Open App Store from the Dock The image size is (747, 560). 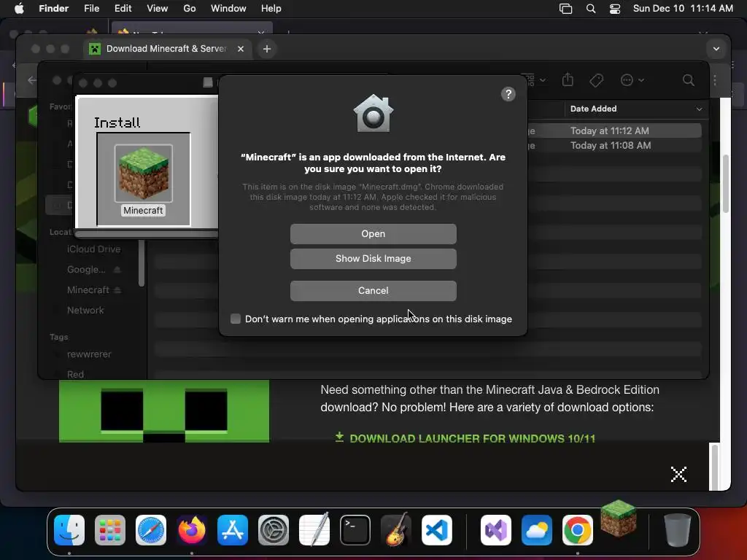point(233,530)
